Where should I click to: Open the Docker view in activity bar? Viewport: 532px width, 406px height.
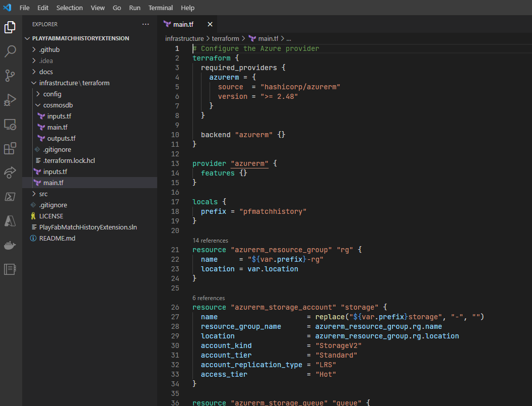pyautogui.click(x=10, y=245)
